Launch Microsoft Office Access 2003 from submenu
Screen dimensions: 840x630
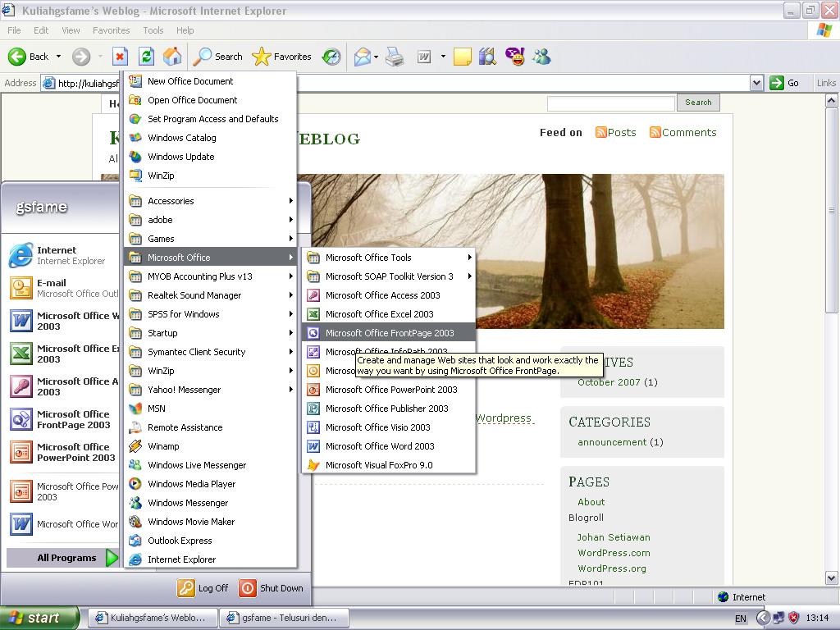coord(388,295)
